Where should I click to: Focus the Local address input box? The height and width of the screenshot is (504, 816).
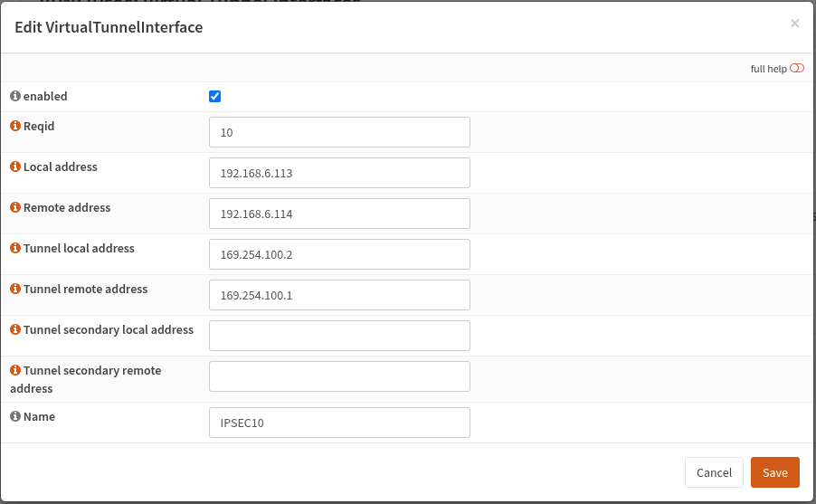coord(339,173)
